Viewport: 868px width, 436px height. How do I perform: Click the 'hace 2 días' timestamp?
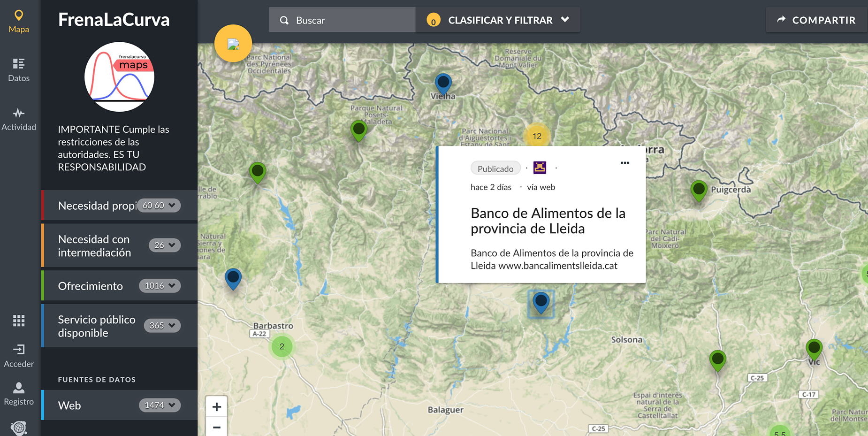point(491,187)
